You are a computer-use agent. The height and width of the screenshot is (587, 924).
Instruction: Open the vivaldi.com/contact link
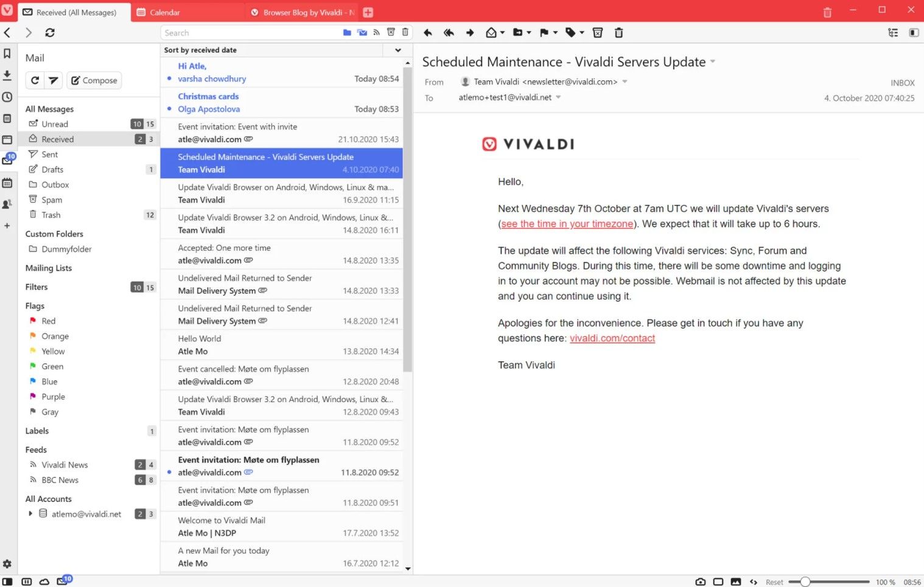coord(612,338)
